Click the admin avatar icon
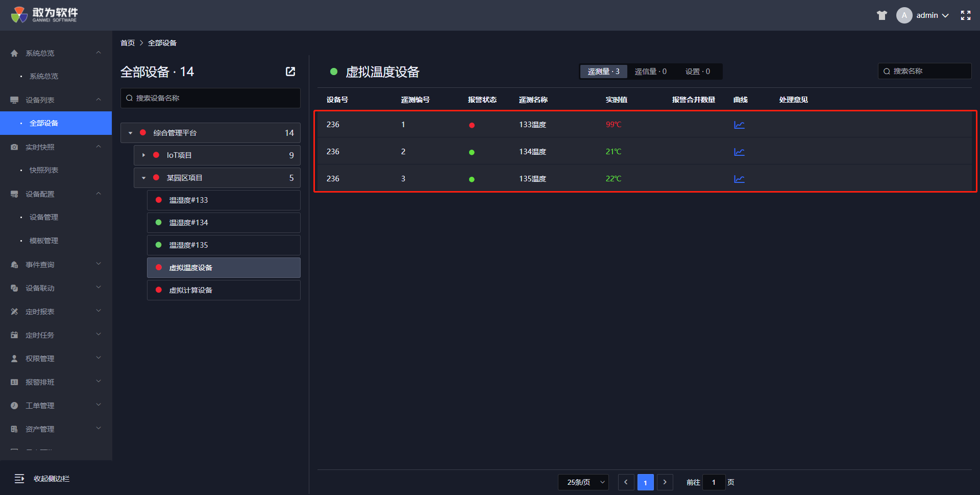 [x=904, y=15]
